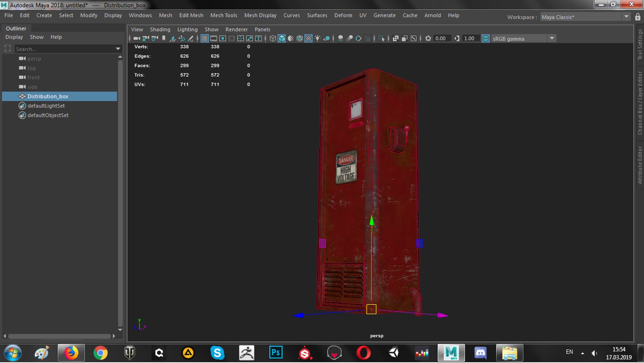Click the Isolate Select icon

(381, 38)
